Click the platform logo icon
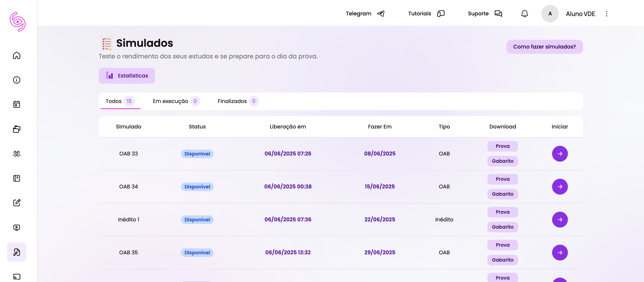 click(x=18, y=22)
